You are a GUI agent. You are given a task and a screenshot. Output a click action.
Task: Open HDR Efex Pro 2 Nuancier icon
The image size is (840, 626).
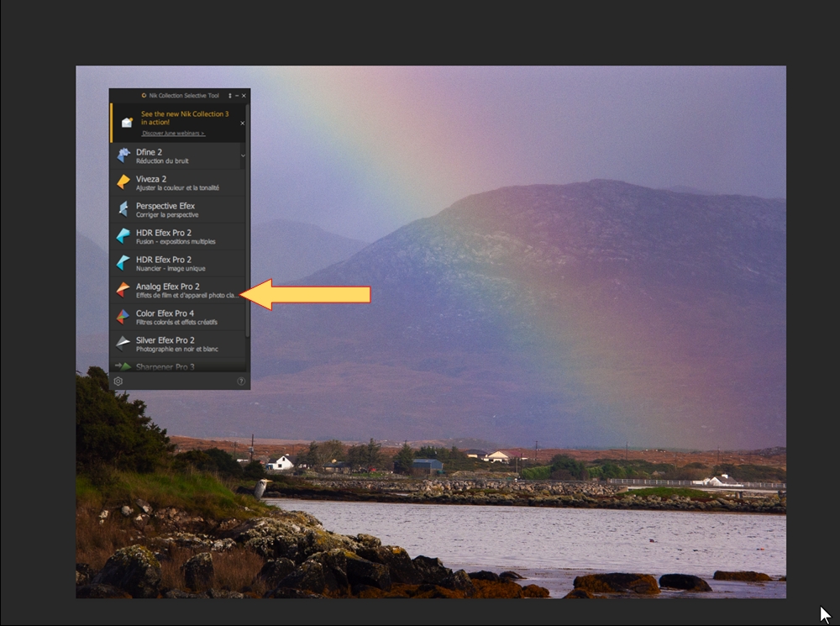tap(123, 263)
